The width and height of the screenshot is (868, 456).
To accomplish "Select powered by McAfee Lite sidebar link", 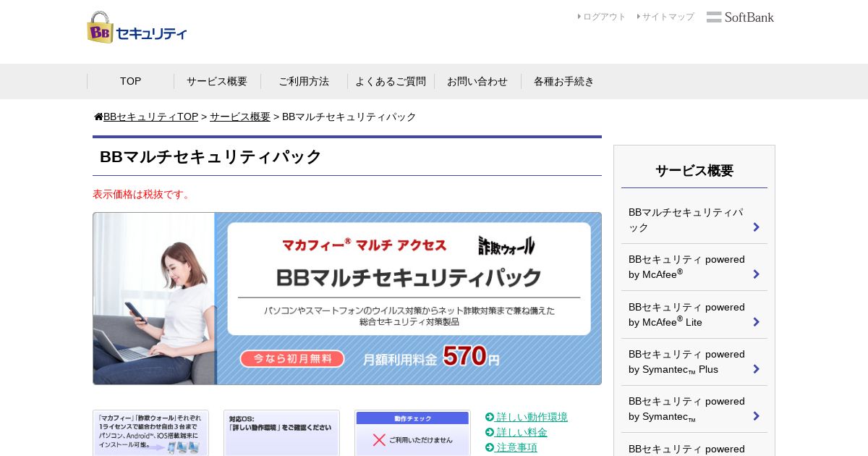I will pos(694,314).
